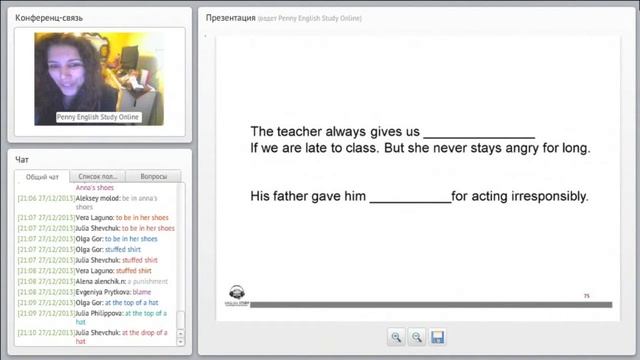Image resolution: width=640 pixels, height=360 pixels.
Task: Click the Конференц-связь panel title
Action: [49, 18]
